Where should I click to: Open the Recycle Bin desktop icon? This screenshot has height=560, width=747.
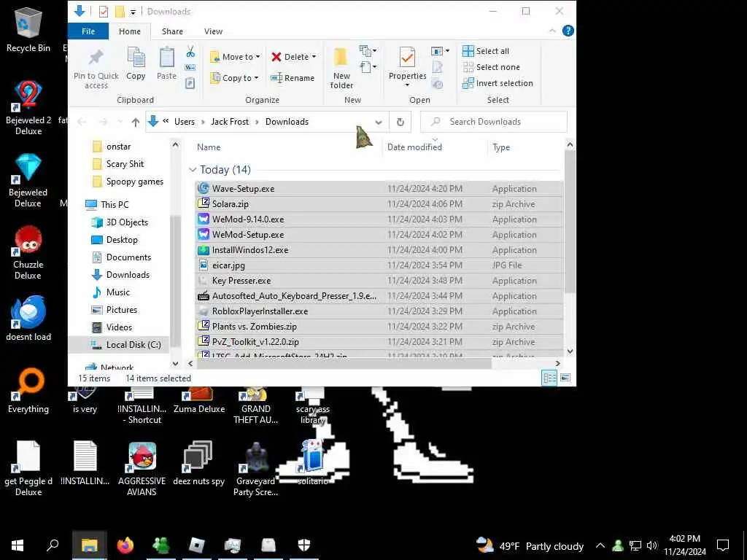tap(28, 29)
